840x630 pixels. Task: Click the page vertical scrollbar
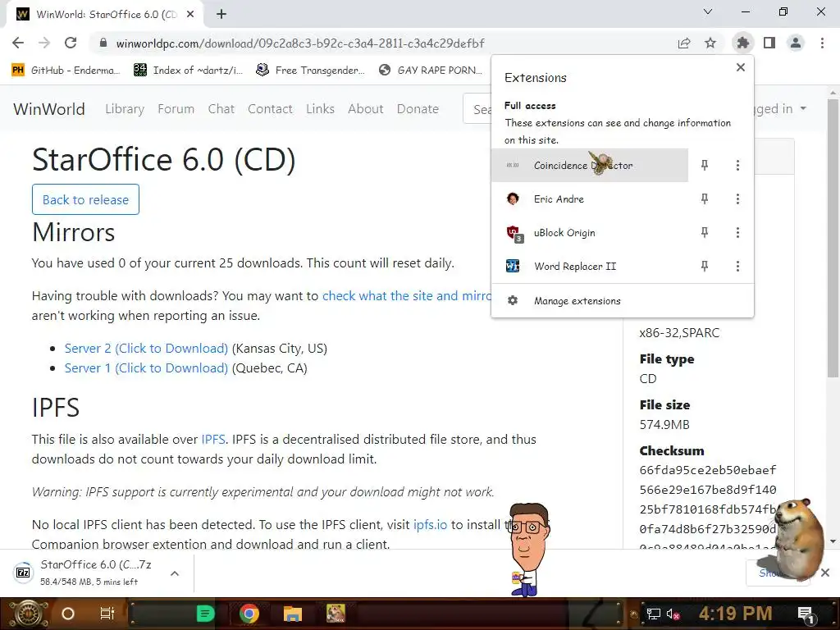tap(833, 239)
